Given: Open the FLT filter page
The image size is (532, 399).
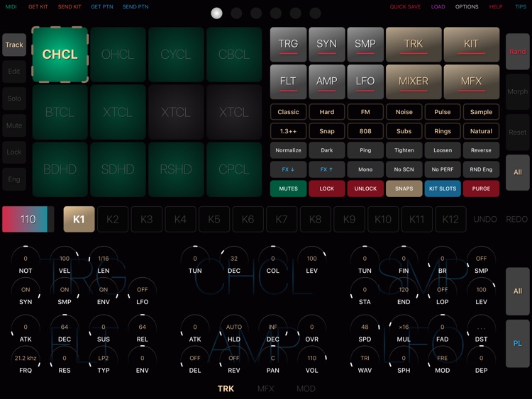Looking at the screenshot, I should click(288, 82).
